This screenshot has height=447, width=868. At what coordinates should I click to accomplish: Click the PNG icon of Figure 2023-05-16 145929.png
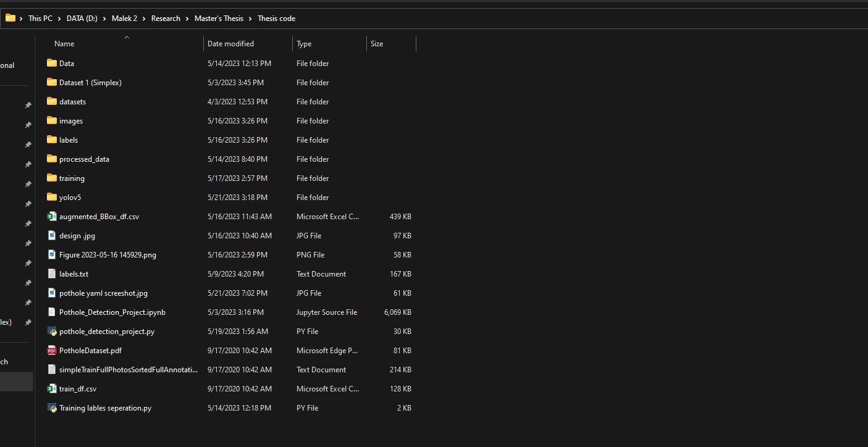click(51, 254)
